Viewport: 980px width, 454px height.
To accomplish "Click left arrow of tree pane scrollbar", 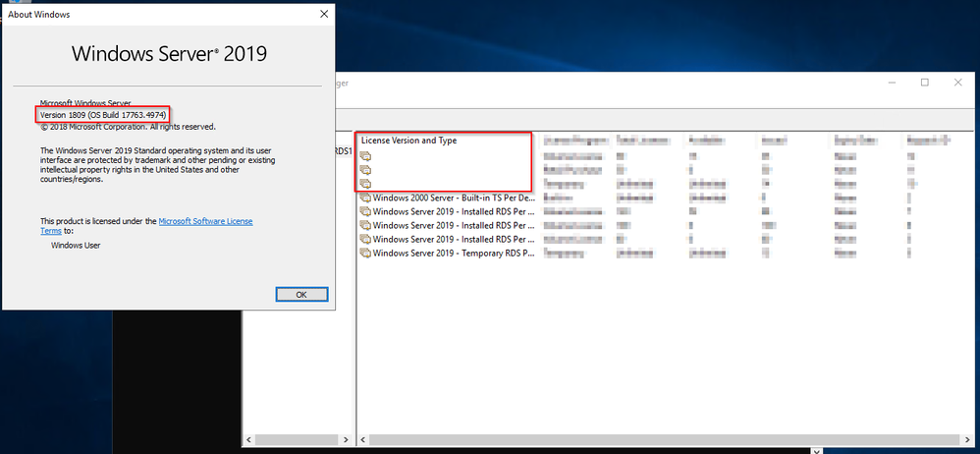I will click(x=248, y=439).
